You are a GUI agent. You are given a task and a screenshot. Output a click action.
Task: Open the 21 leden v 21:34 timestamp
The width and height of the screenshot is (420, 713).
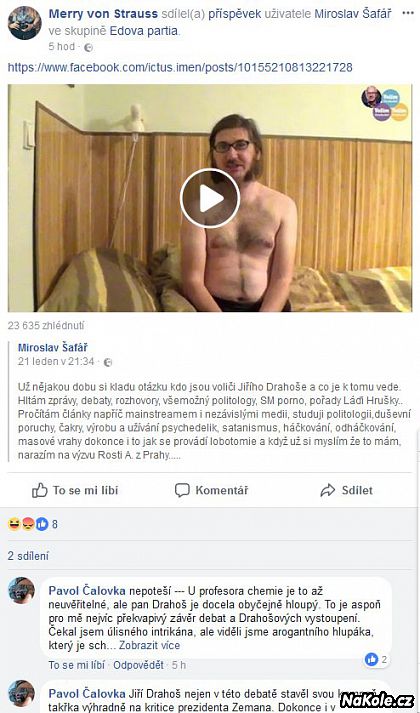(x=56, y=362)
